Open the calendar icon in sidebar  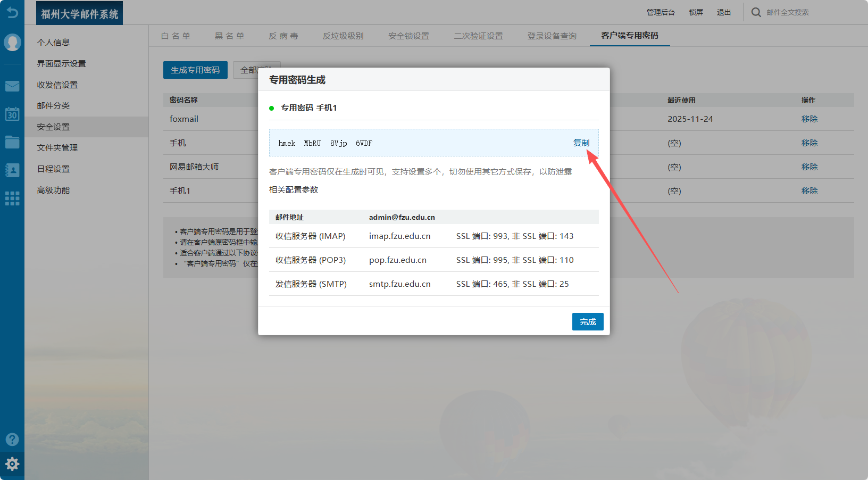12,114
